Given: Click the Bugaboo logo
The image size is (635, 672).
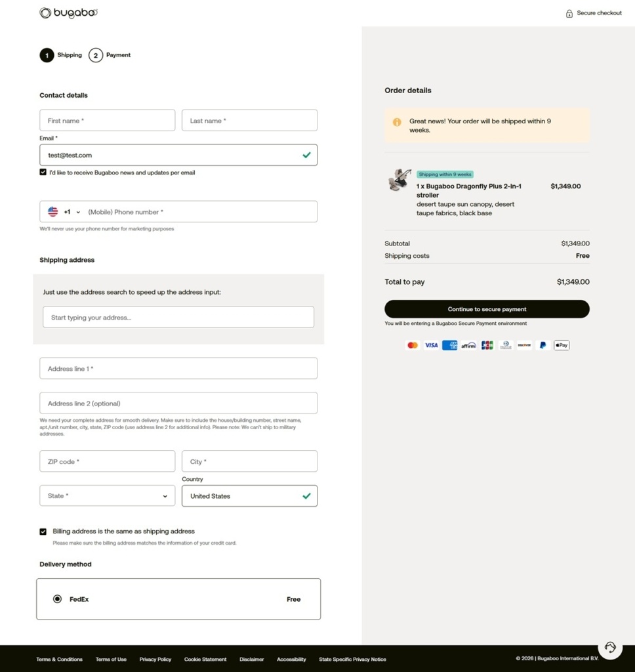Looking at the screenshot, I should (x=69, y=13).
